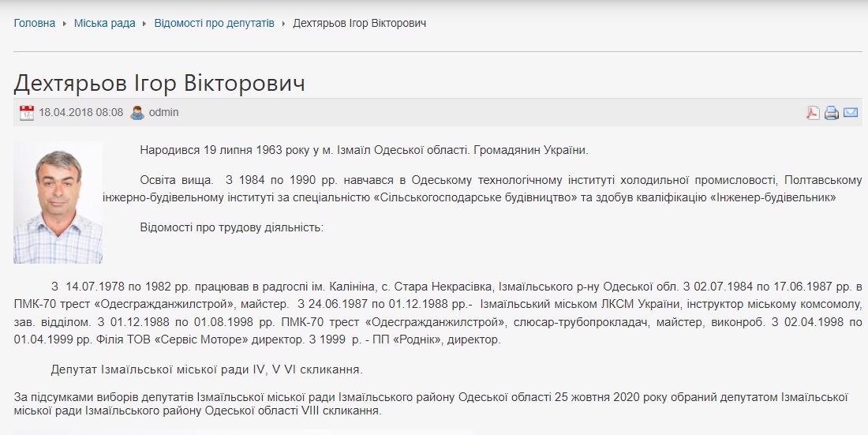Click the email envelope icon
The width and height of the screenshot is (868, 435).
[x=851, y=112]
